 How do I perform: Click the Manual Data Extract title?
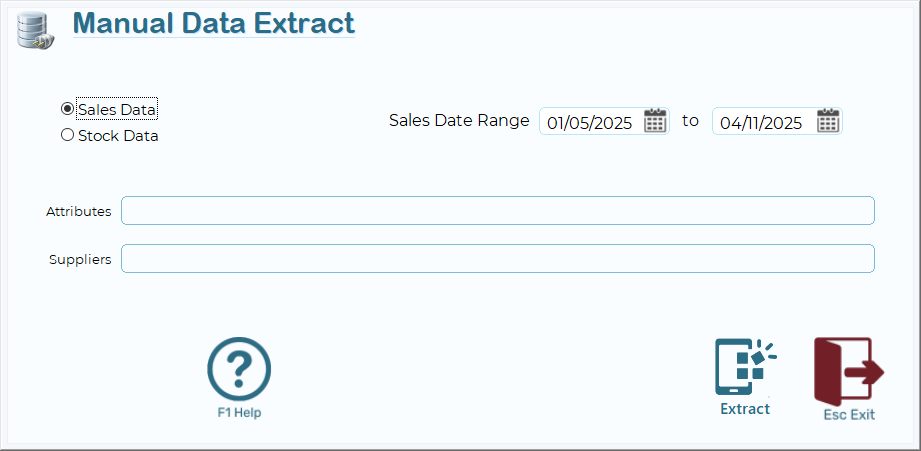tap(214, 23)
